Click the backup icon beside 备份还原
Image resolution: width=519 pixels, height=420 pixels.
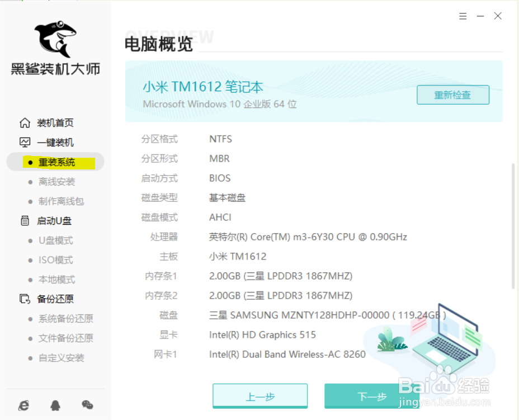point(25,299)
